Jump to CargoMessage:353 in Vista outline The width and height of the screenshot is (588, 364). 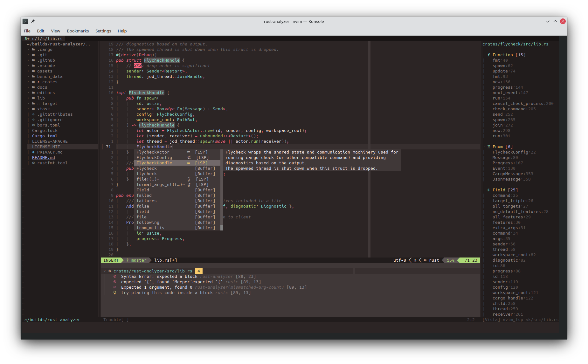[513, 174]
